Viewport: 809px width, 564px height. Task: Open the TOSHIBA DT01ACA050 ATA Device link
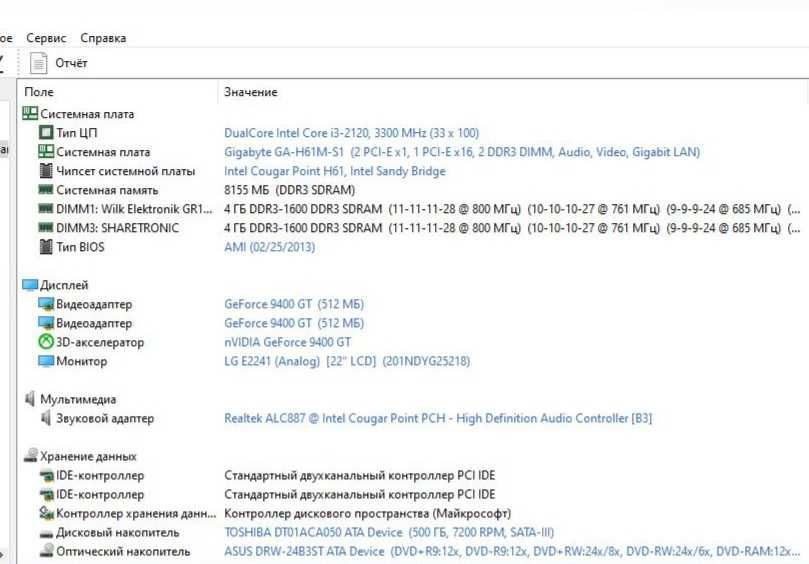389,533
